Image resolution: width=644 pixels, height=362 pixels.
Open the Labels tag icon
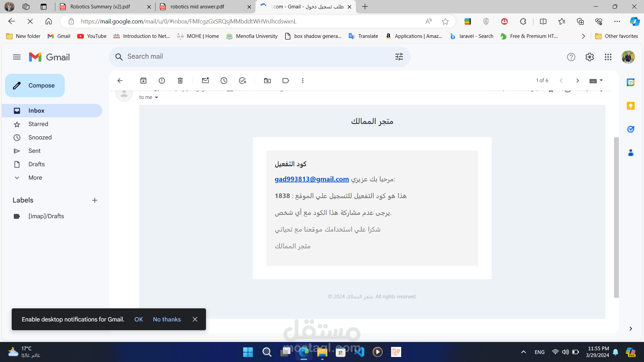[286, 80]
